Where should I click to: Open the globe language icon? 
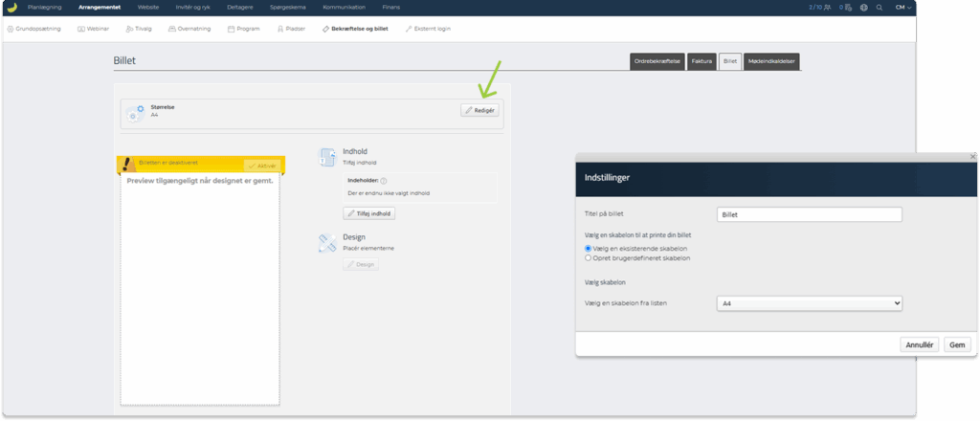click(863, 8)
